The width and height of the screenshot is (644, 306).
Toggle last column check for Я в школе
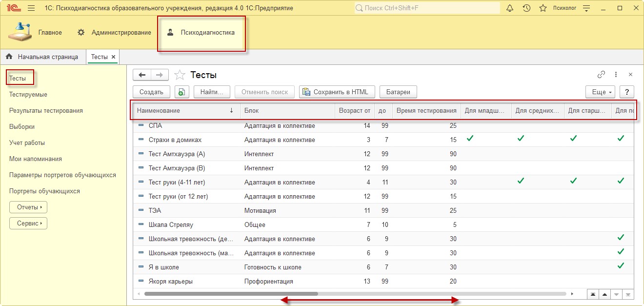click(621, 266)
